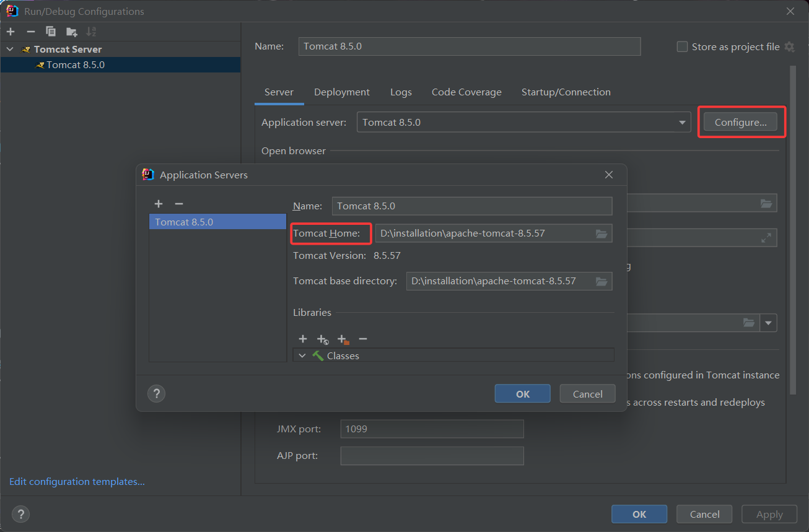
Task: Open help in the Application Servers dialog
Action: [157, 393]
